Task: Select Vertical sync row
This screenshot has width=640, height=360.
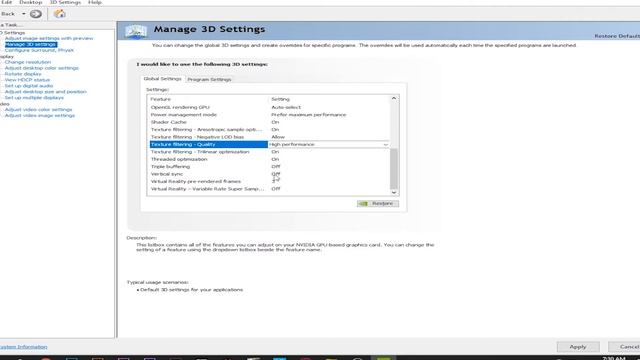Action: [x=268, y=174]
